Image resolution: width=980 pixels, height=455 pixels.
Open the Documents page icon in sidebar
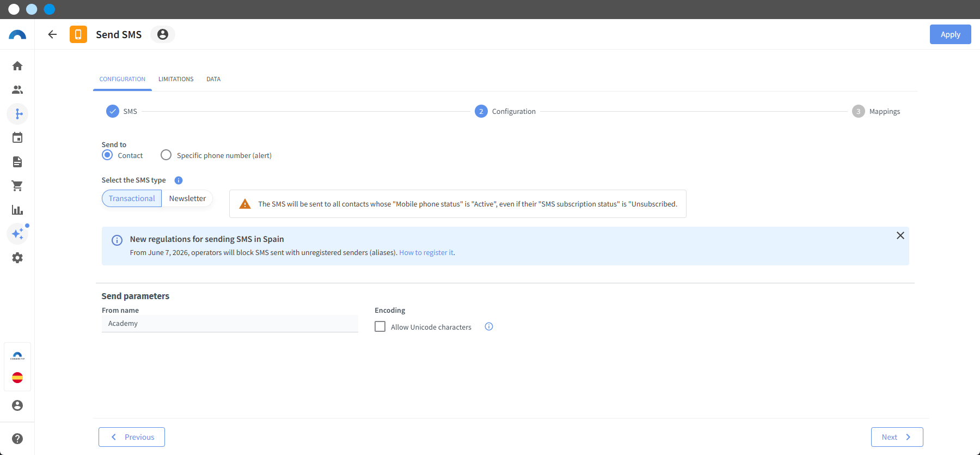pos(17,162)
